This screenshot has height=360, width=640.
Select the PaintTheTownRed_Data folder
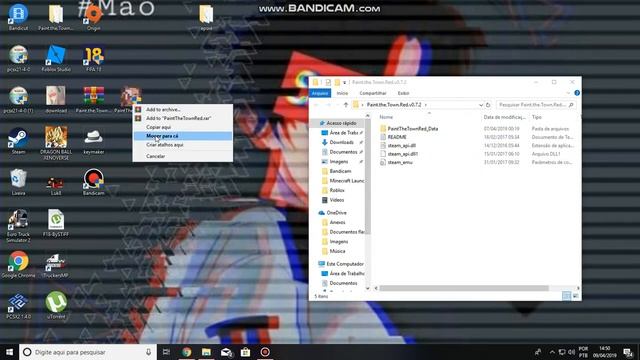tap(413, 129)
